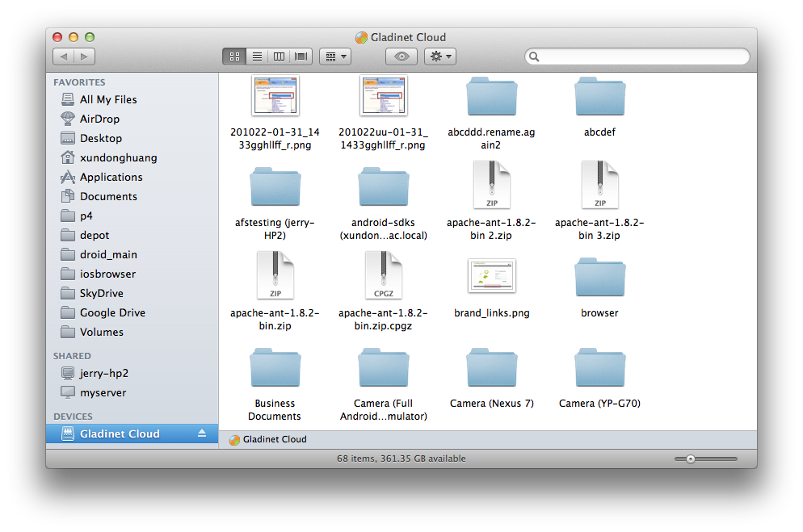Open the item arrangement dropdown

pyautogui.click(x=334, y=57)
